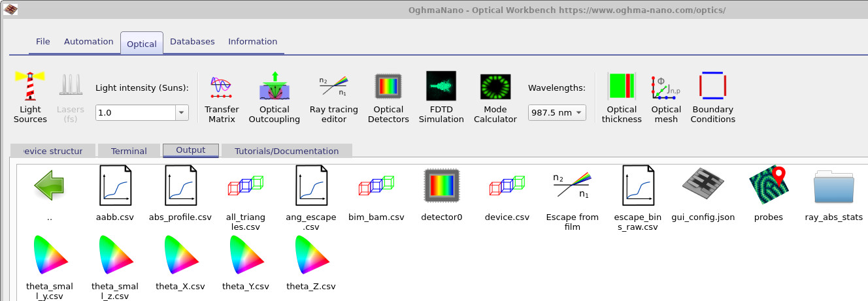The height and width of the screenshot is (301, 868).
Task: Launch the Transfer Matrix simulation
Action: (222, 97)
